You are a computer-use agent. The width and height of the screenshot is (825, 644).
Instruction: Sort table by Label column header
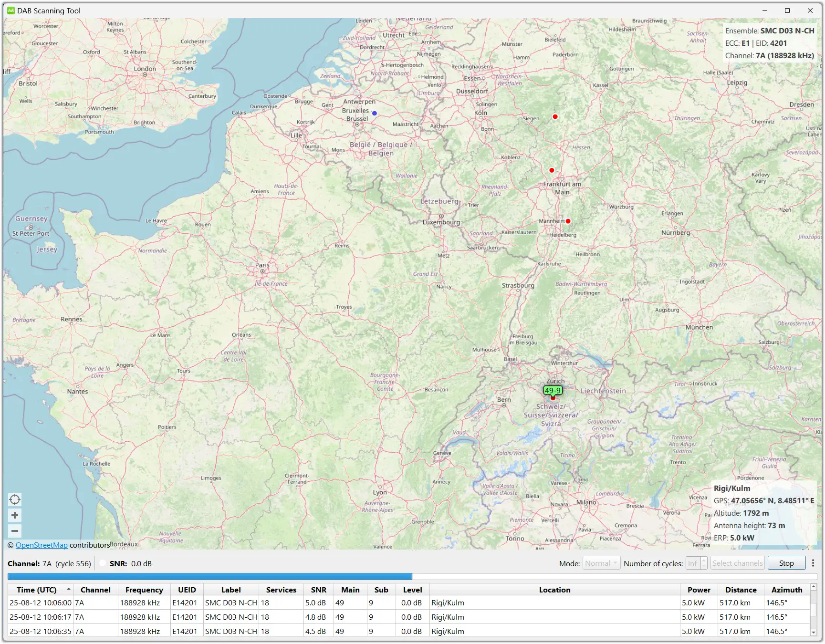point(231,590)
